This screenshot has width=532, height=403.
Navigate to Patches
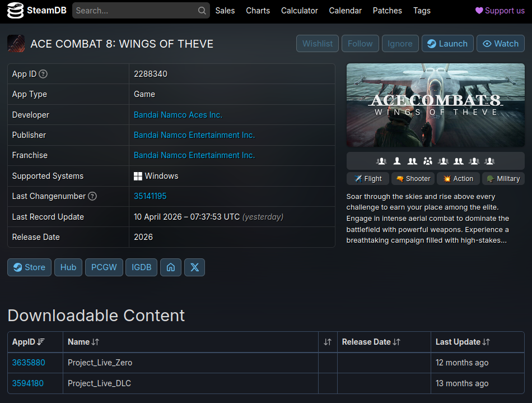click(x=387, y=11)
